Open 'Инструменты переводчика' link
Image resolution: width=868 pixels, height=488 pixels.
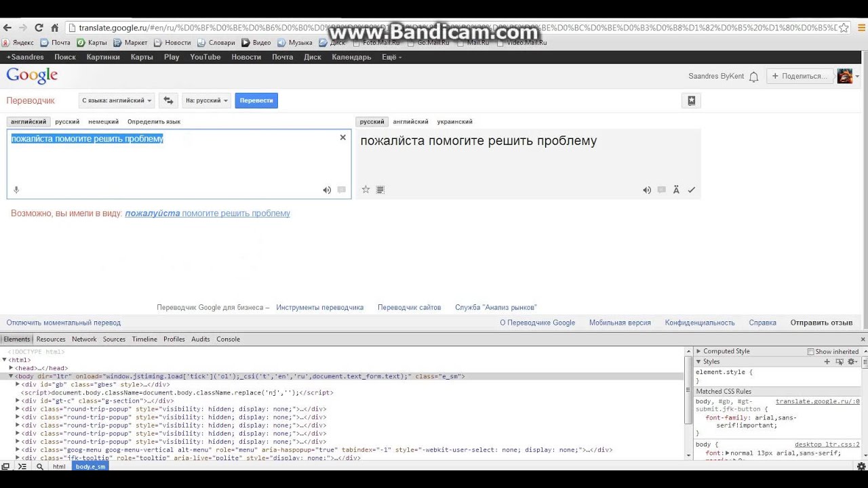319,307
